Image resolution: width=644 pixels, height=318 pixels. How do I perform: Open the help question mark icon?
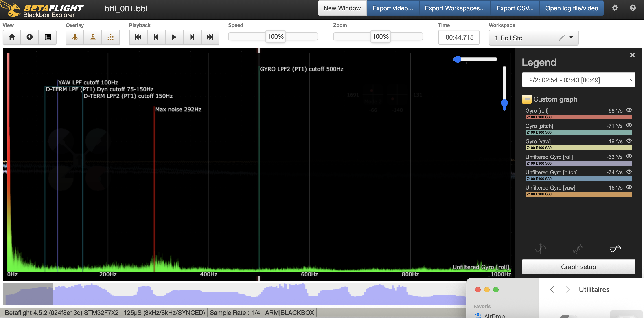coord(633,8)
